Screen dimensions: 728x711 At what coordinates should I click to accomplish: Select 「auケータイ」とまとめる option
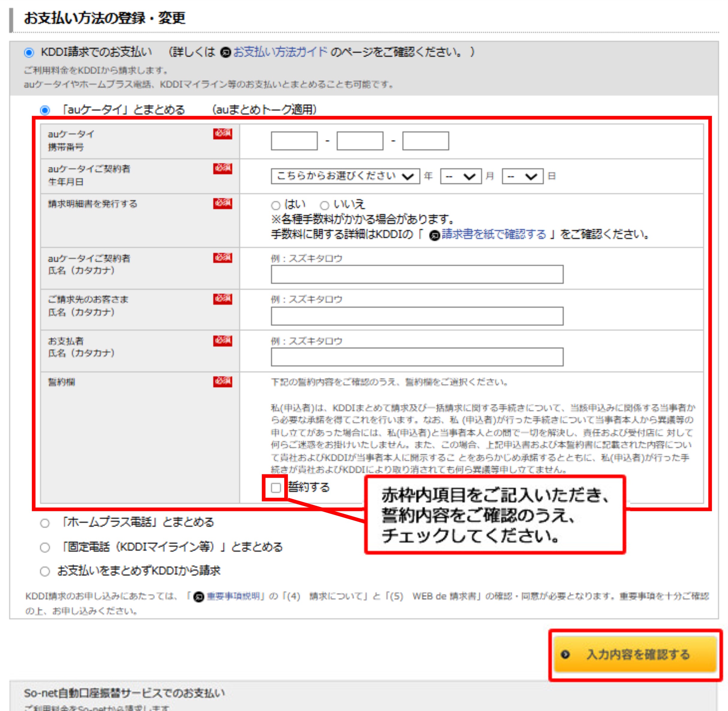point(45,110)
